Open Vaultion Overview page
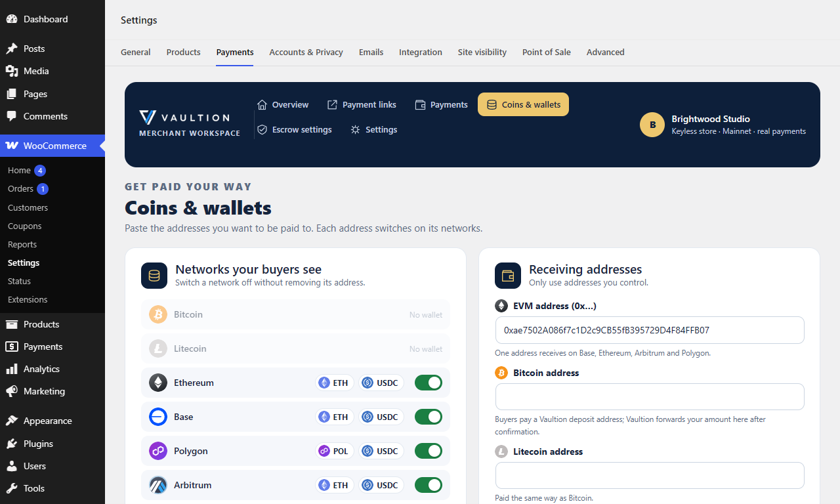840x504 pixels. 283,104
